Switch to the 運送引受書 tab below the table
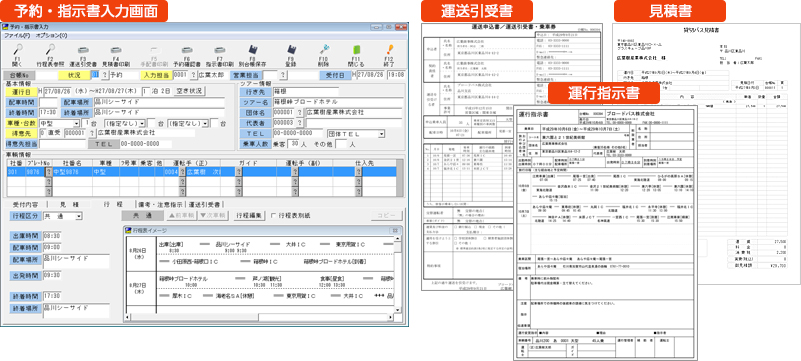Image resolution: width=801 pixels, height=361 pixels. 204,204
